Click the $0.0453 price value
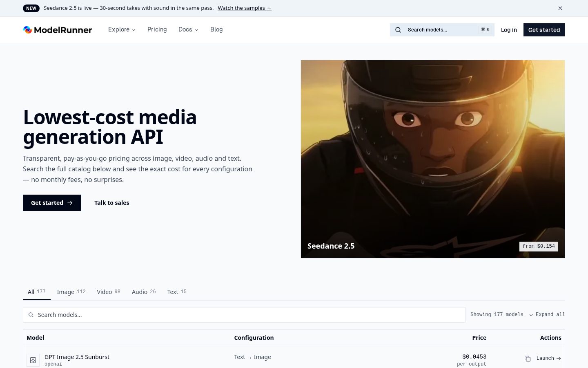The height and width of the screenshot is (368, 588). pos(474,357)
